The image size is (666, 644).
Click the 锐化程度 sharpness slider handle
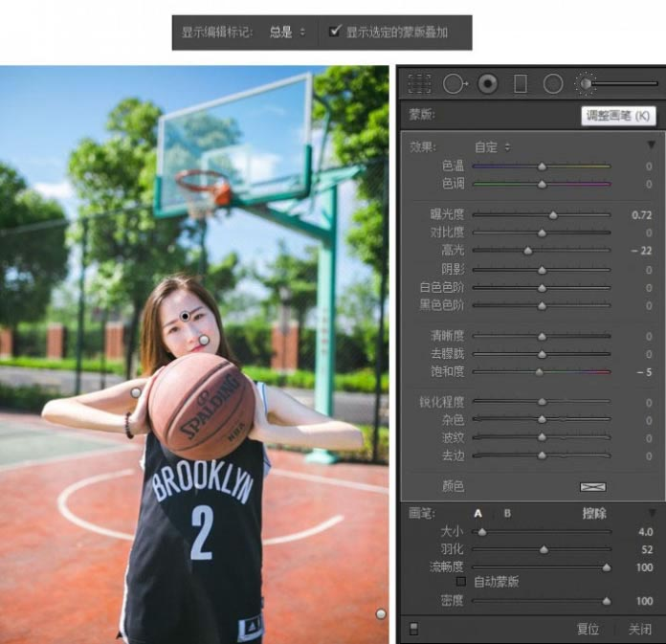point(542,402)
